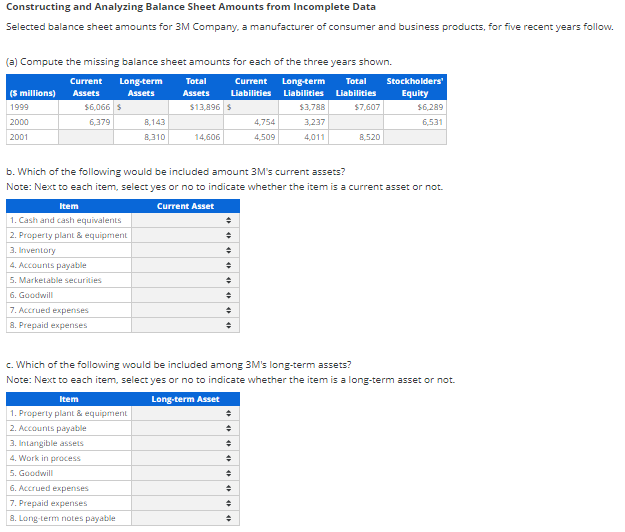This screenshot has height=532, width=625.
Task: Open the long-term asset dropdown for Prepaid expenses
Action: tap(185, 503)
